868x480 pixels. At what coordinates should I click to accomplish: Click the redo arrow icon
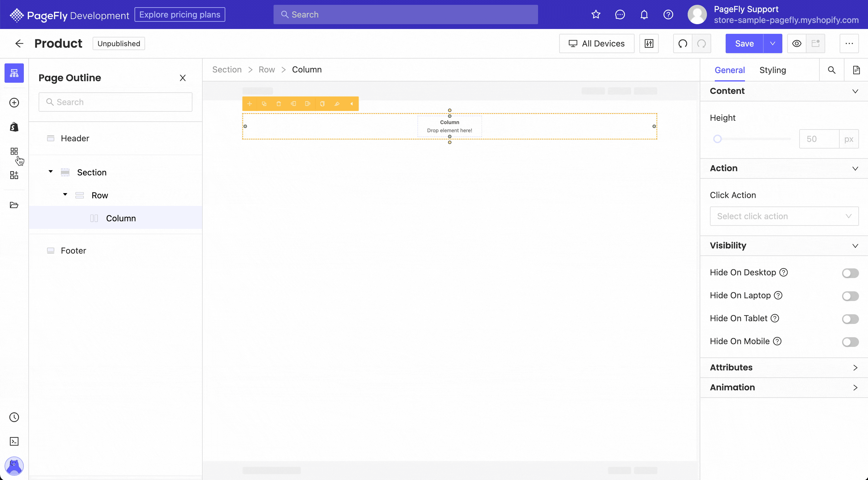(x=702, y=43)
